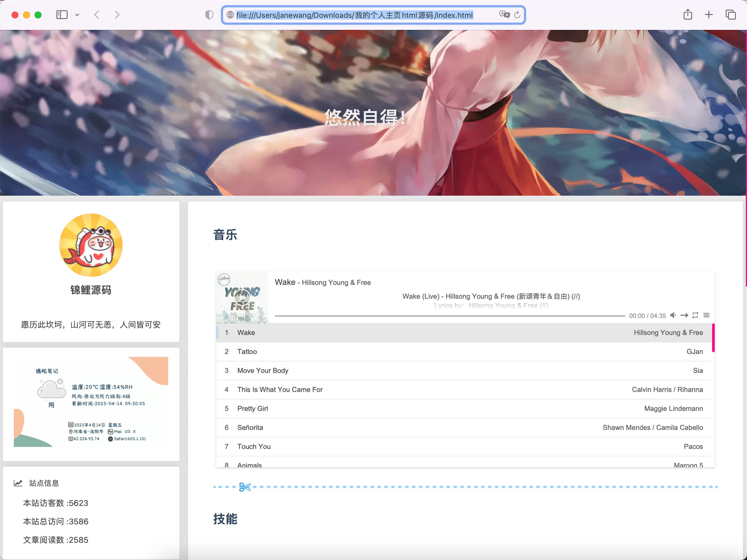Image resolution: width=747 pixels, height=560 pixels.
Task: Play Pretty Girl by Maggie Lindemann
Action: [464, 408]
